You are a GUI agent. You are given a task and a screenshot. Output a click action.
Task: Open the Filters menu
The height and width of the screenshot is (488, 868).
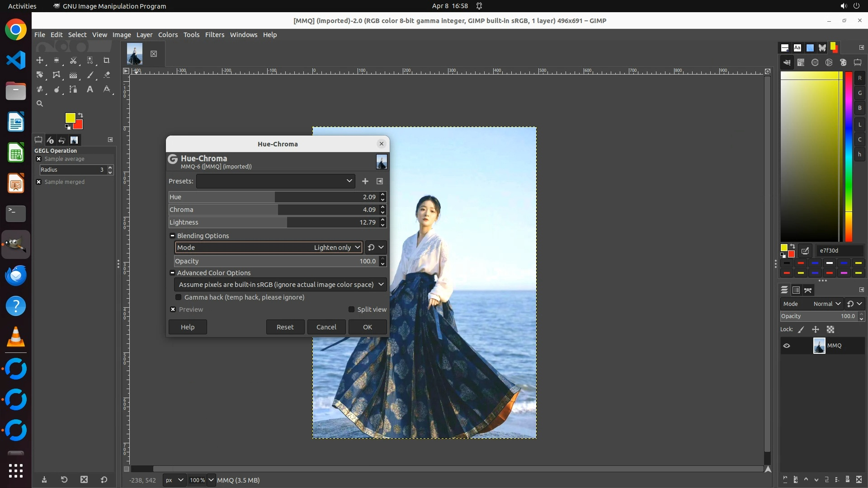click(214, 35)
